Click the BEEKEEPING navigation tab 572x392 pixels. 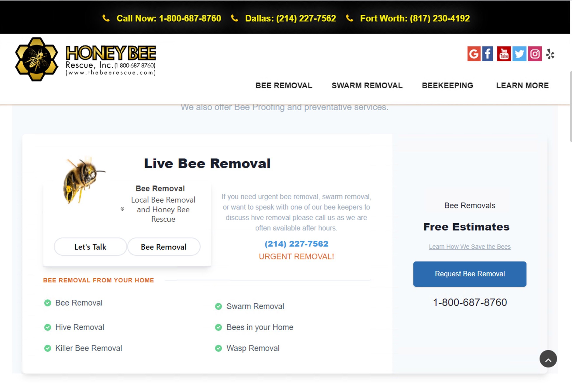(x=448, y=85)
